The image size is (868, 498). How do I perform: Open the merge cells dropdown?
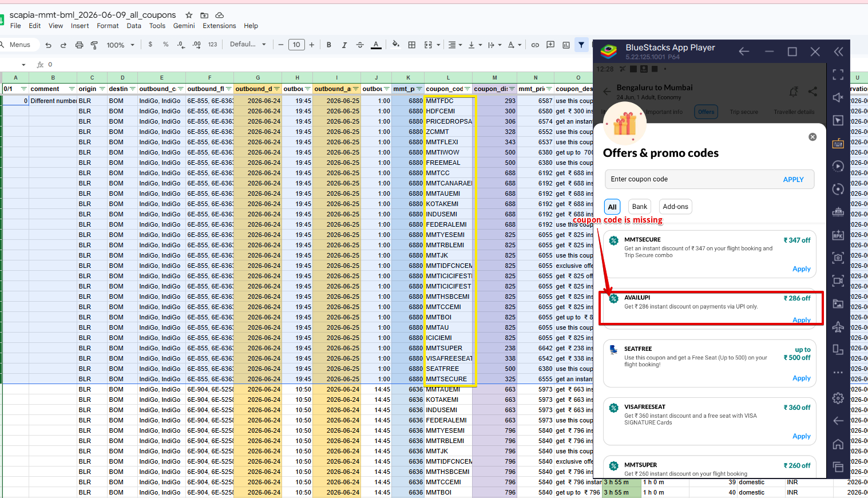tap(433, 45)
